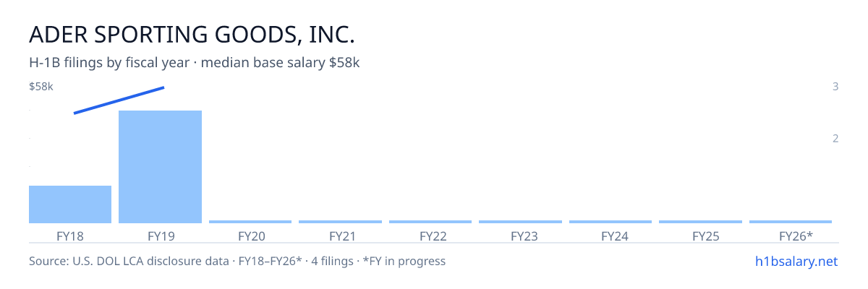
Task: Select the FY21 bar
Action: tap(340, 222)
